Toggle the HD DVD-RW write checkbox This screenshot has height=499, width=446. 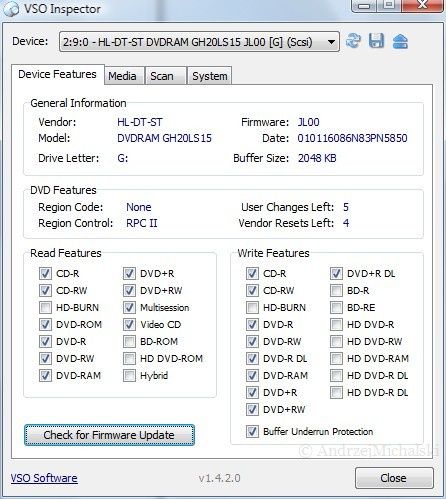point(336,341)
